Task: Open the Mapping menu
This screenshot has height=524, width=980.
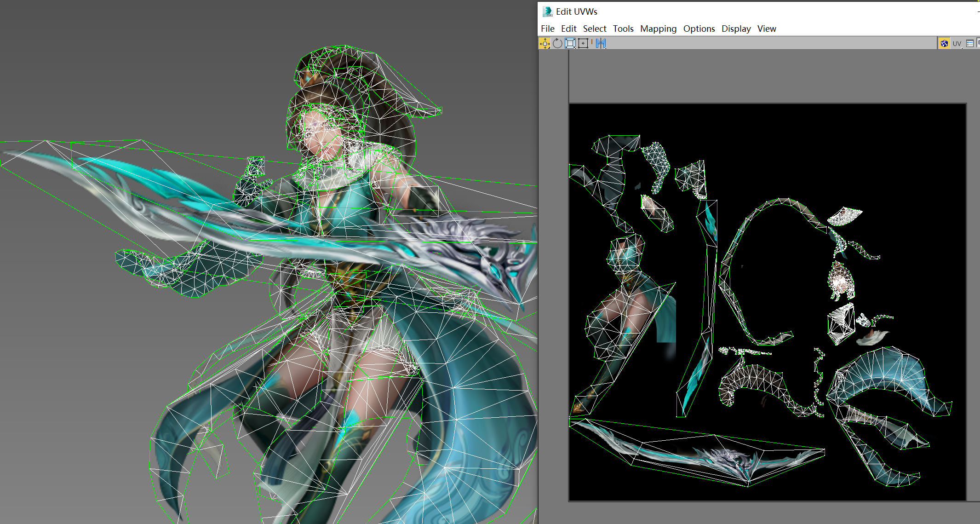Action: (x=658, y=29)
